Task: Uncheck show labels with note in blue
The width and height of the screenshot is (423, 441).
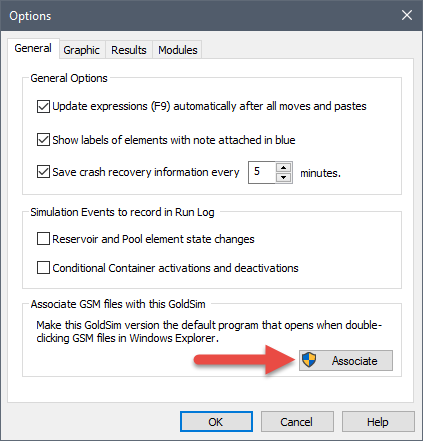Action: (x=43, y=140)
